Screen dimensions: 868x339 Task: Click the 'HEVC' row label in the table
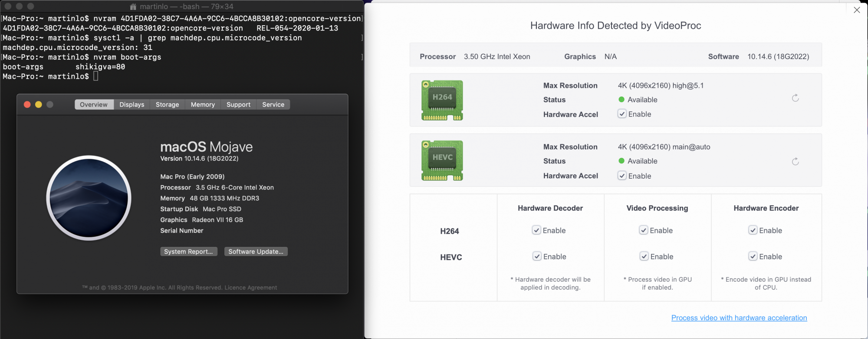pos(451,257)
